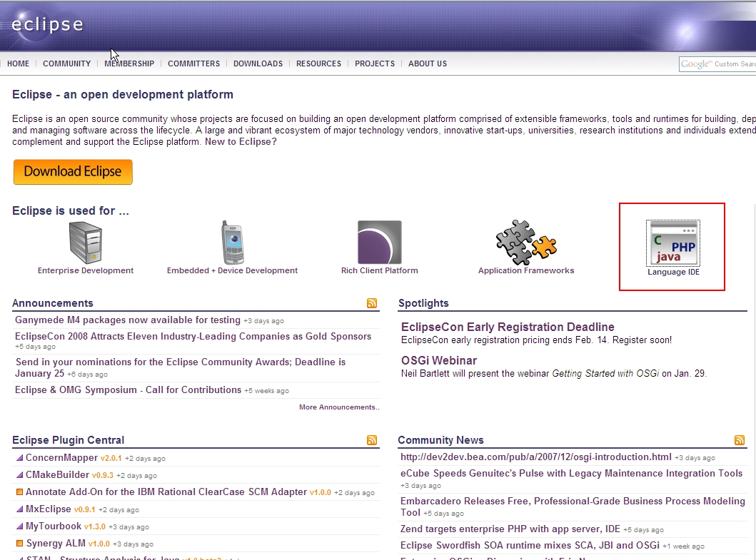Open the Eclipse Community Awards nominations announcement
Viewport: 756px width, 560px height.
click(x=181, y=367)
